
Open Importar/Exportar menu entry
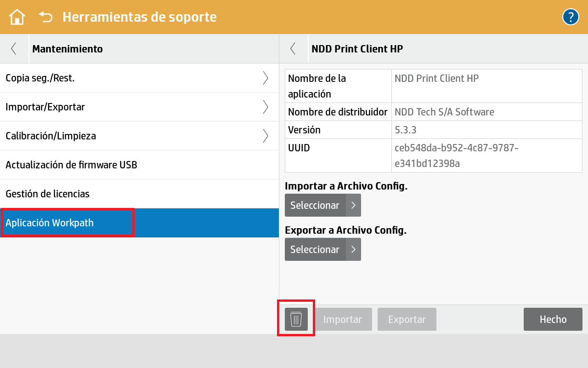click(139, 107)
